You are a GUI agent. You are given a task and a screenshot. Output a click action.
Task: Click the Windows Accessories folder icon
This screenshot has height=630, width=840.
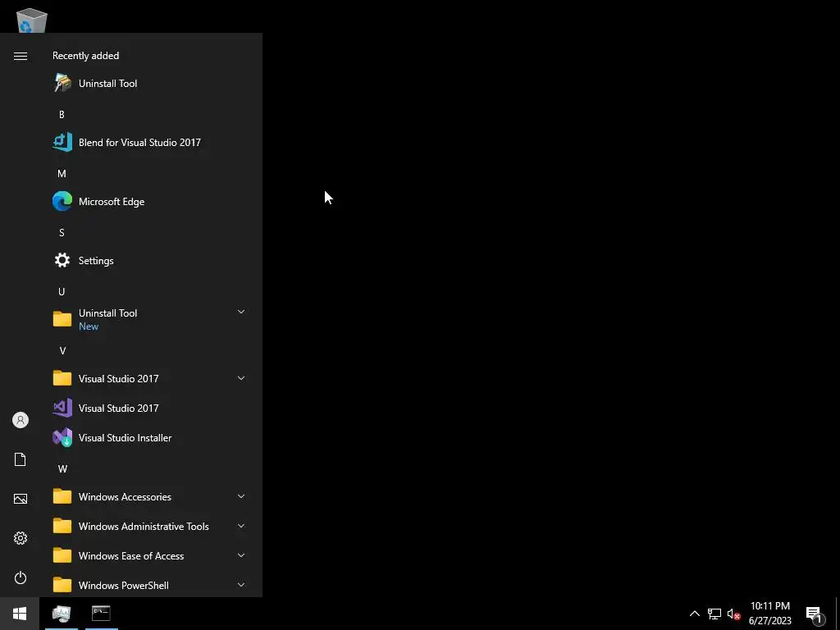(x=62, y=496)
